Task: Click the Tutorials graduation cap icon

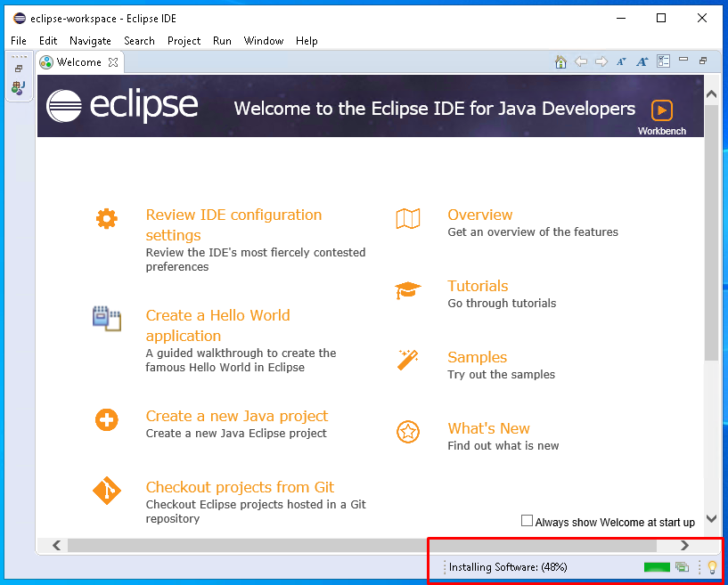Action: [408, 290]
